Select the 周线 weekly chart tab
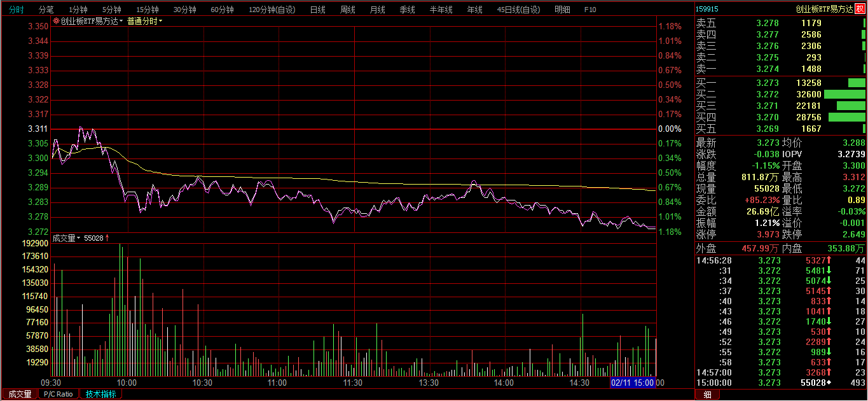 point(347,10)
